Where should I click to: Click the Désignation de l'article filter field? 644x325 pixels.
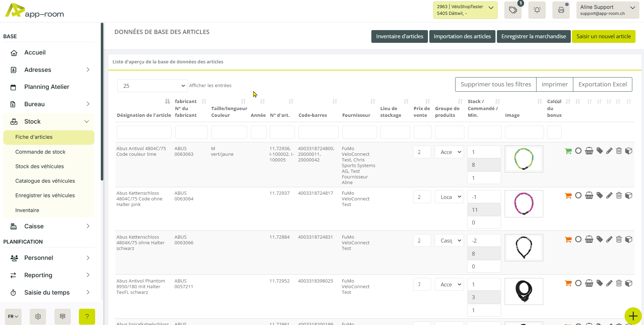point(144,132)
